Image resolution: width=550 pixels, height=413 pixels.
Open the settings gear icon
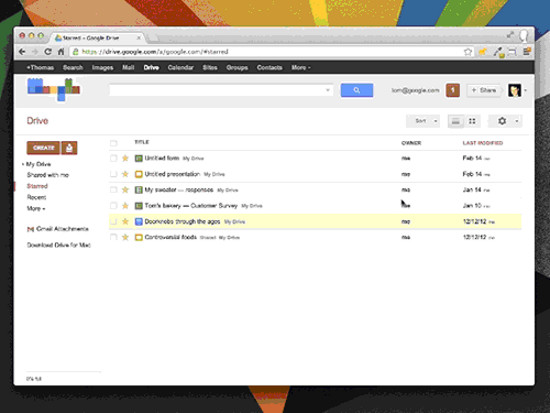coord(502,121)
